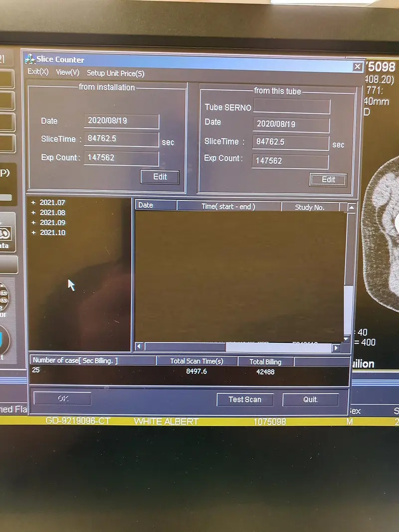Click the Test Scan button
Screen dimensions: 399x532
point(245,399)
